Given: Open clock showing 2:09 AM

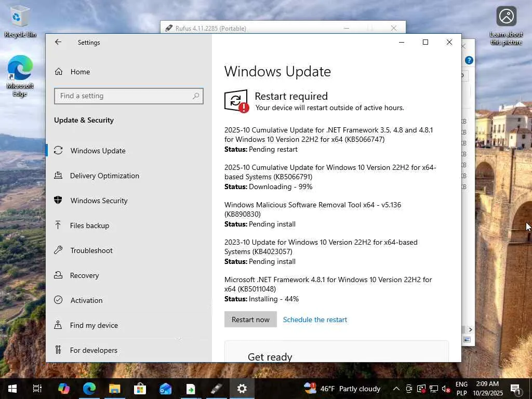Looking at the screenshot, I should pyautogui.click(x=487, y=389).
